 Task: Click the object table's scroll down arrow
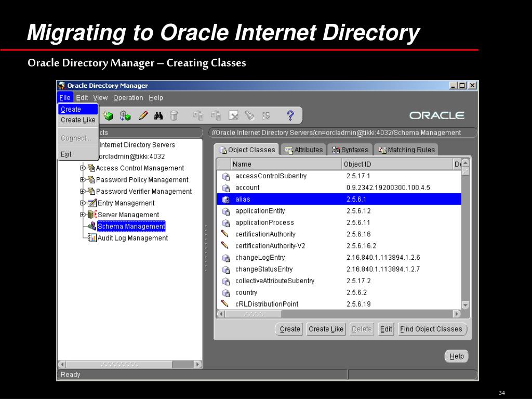pos(465,305)
